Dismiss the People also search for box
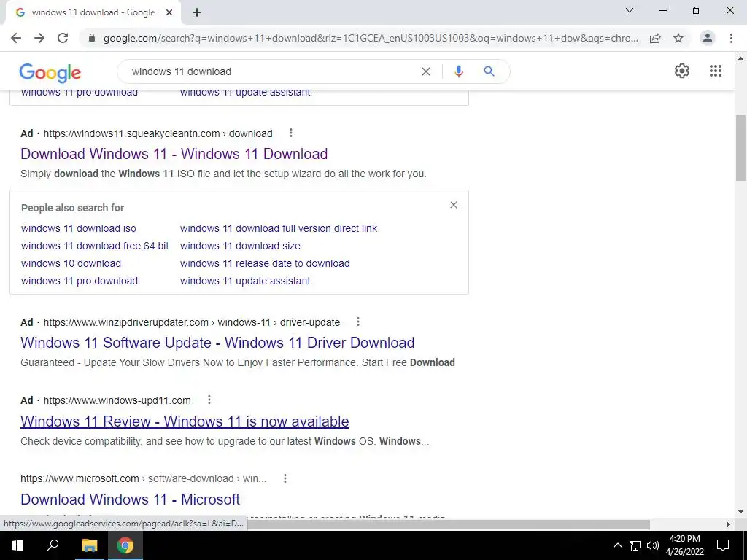747x560 pixels. point(454,205)
